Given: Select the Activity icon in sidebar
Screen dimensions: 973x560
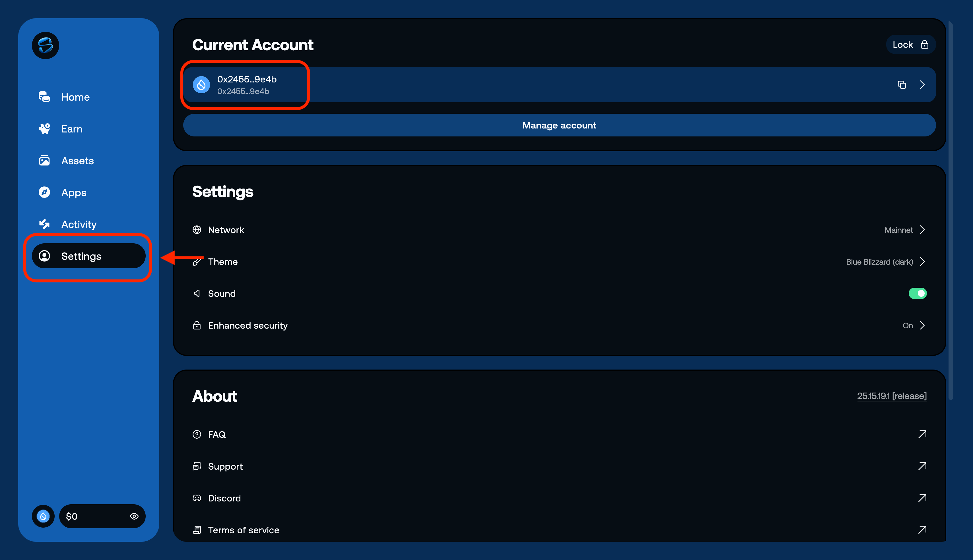Looking at the screenshot, I should pyautogui.click(x=44, y=224).
